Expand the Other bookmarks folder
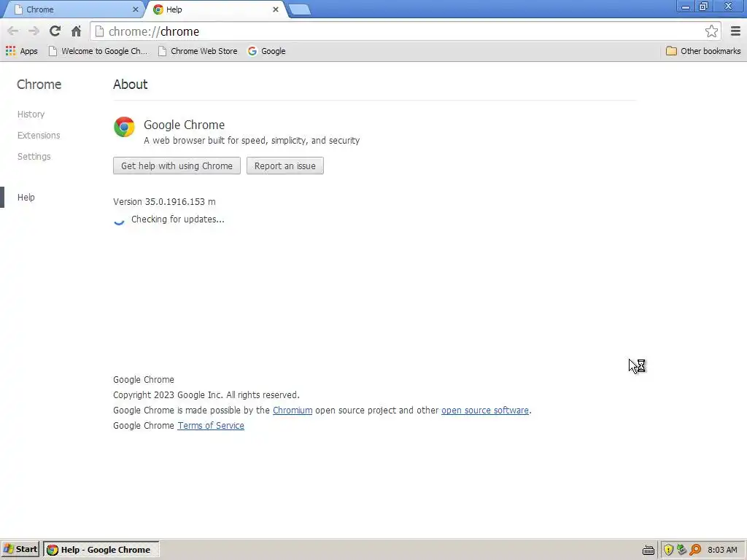The width and height of the screenshot is (747, 560). pyautogui.click(x=703, y=51)
